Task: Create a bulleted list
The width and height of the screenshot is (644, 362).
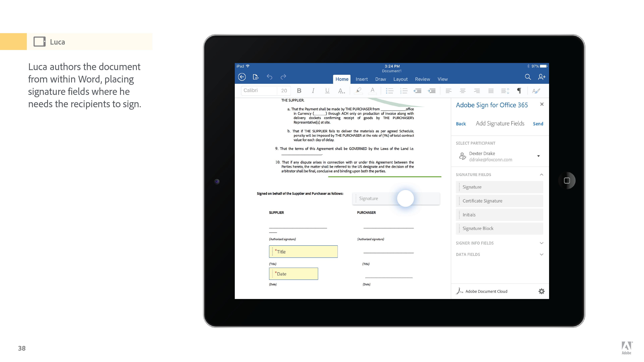Action: pyautogui.click(x=389, y=91)
